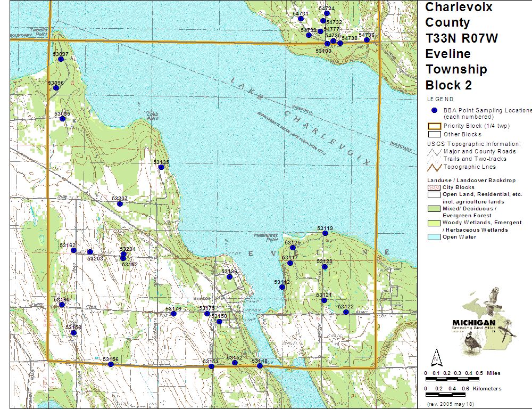
Task: Select the City Blocks legend swatch
Action: click(434, 187)
